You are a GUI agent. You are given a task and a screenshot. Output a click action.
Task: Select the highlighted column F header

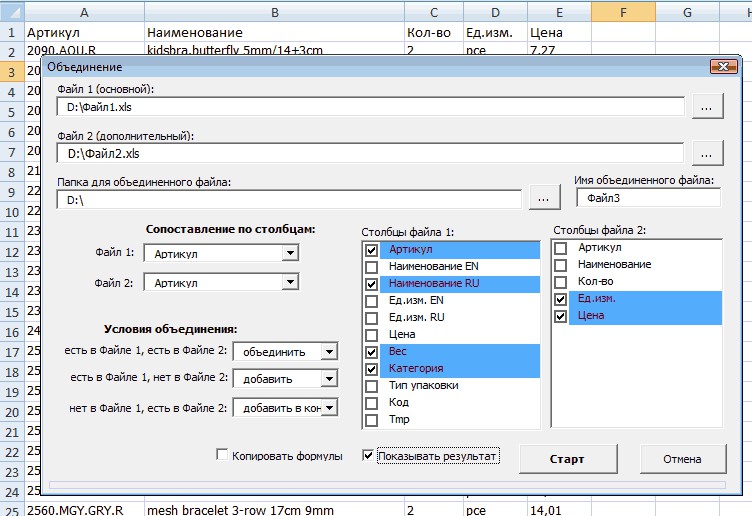click(623, 12)
